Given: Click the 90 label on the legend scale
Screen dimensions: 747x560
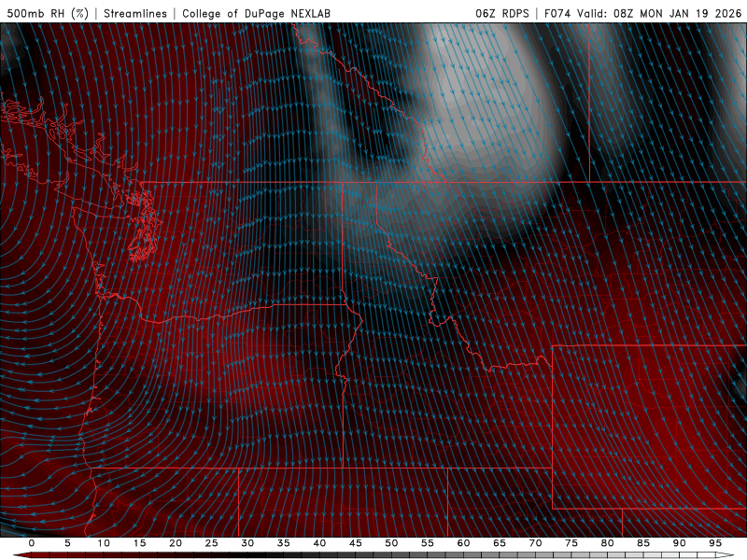Looking at the screenshot, I should pyautogui.click(x=679, y=543).
